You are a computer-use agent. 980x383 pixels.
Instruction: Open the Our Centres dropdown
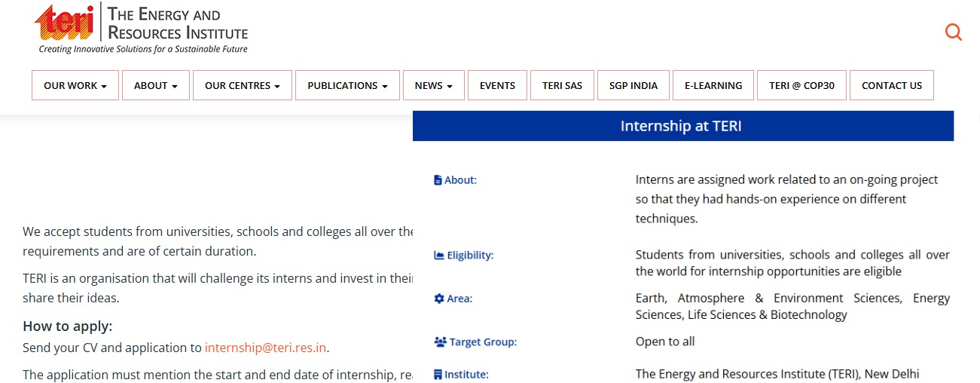pyautogui.click(x=242, y=86)
